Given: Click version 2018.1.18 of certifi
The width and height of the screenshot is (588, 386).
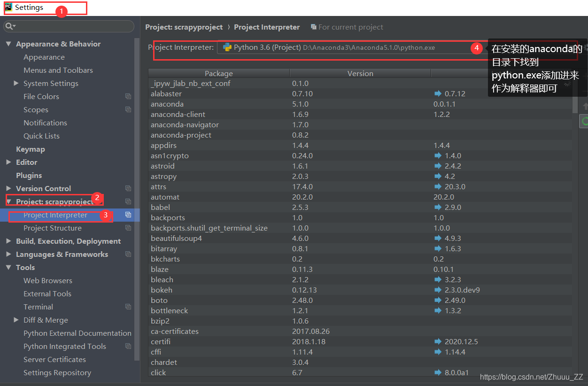Looking at the screenshot, I should (x=309, y=341).
